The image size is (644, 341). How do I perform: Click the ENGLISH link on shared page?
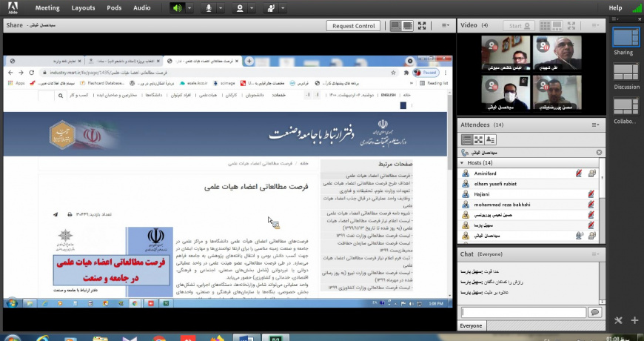pyautogui.click(x=388, y=95)
